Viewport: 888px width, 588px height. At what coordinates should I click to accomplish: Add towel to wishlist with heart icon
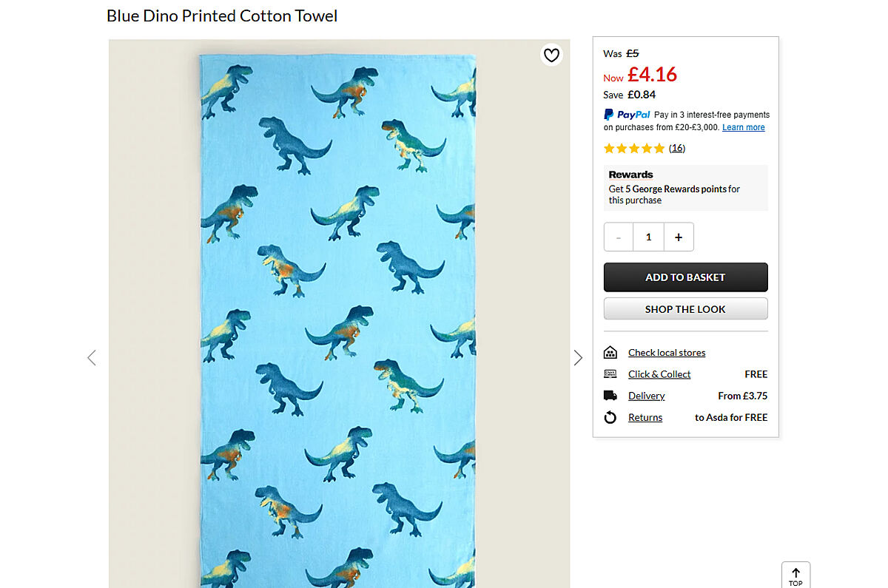point(551,55)
